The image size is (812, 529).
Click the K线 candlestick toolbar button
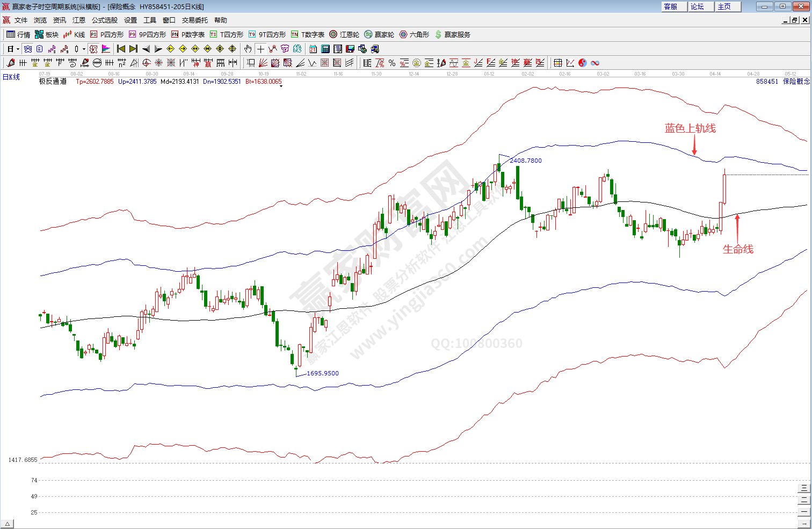[x=74, y=34]
